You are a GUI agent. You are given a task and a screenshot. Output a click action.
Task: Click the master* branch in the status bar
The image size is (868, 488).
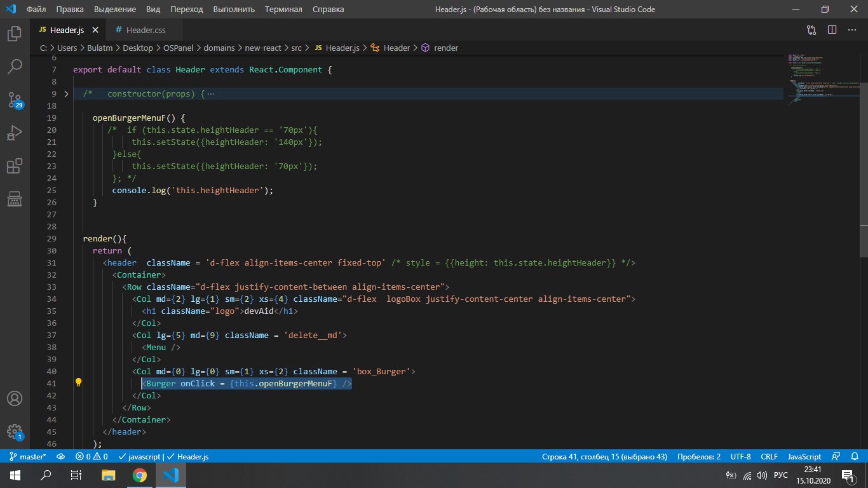[28, 456]
